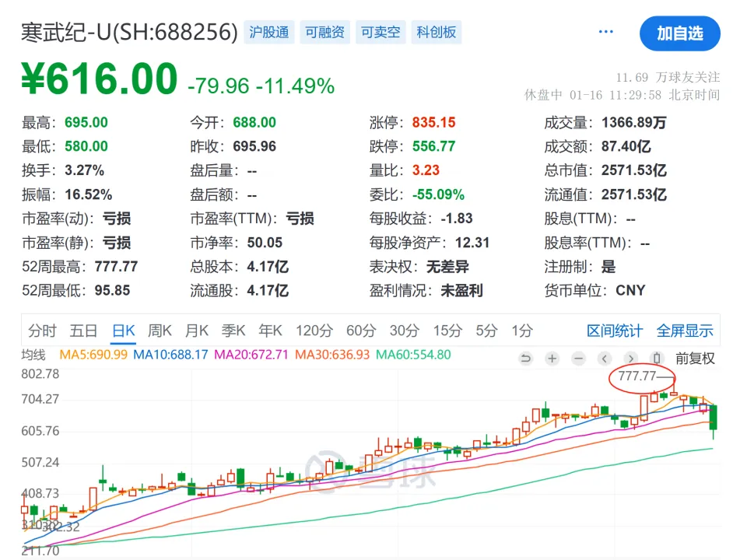Zoom out the chart with minus icon

[x=578, y=359]
